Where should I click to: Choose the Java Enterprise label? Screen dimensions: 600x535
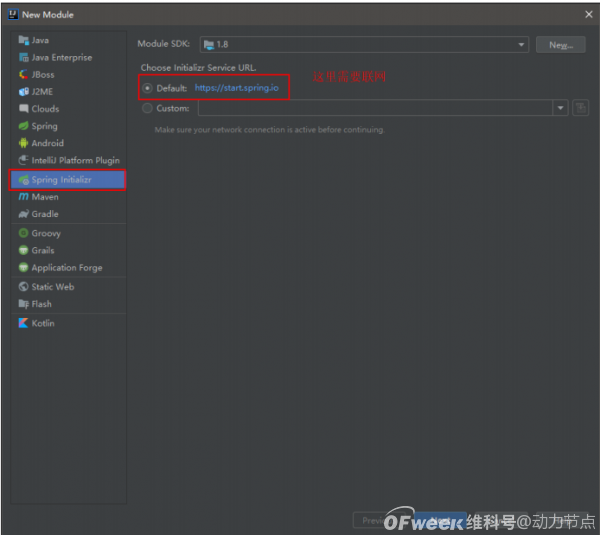[x=62, y=57]
